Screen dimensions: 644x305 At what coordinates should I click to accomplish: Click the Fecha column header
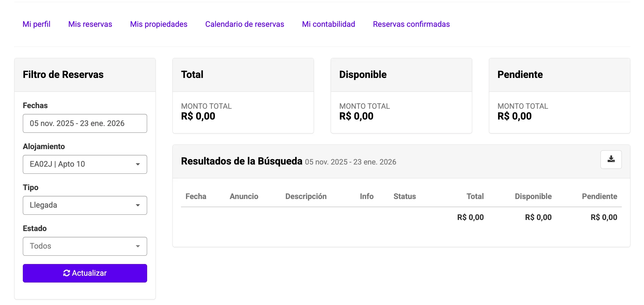(196, 196)
